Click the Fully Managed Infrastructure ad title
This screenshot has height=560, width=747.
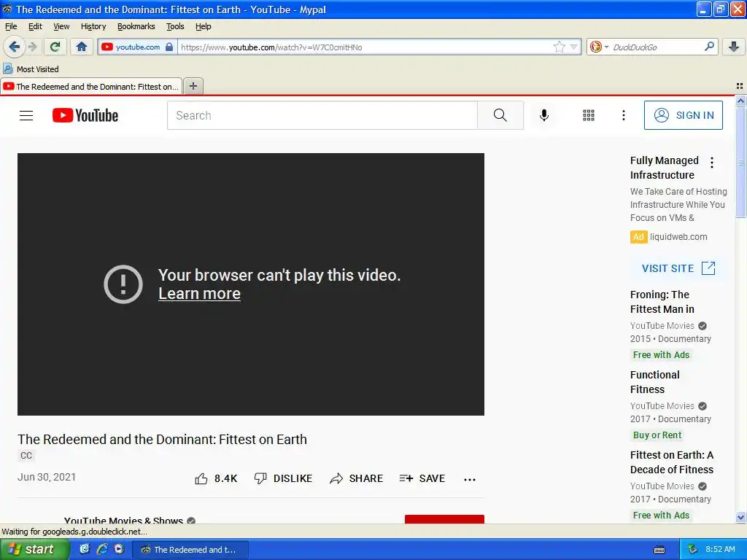pos(664,168)
